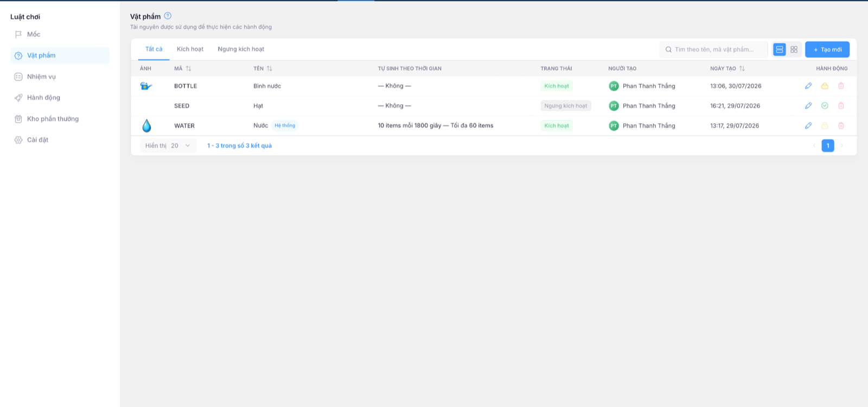The width and height of the screenshot is (868, 407).
Task: Open Nhiệm vụ in the sidebar
Action: point(60,77)
